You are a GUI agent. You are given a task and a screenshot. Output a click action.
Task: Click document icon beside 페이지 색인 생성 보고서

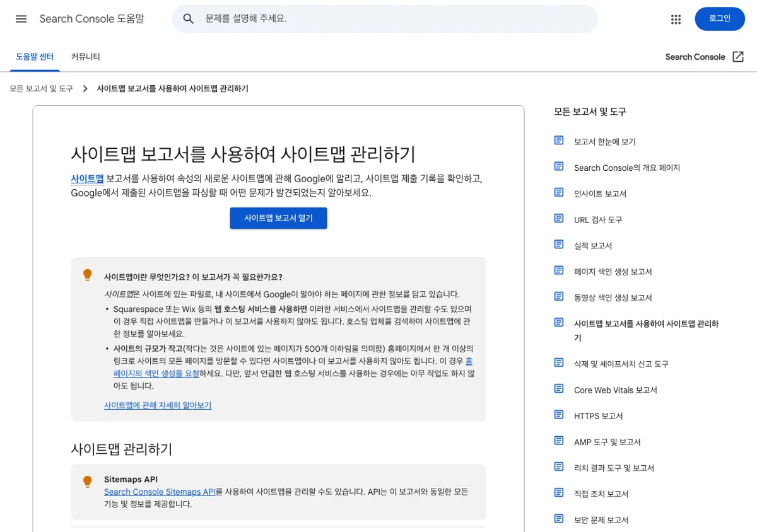click(559, 270)
